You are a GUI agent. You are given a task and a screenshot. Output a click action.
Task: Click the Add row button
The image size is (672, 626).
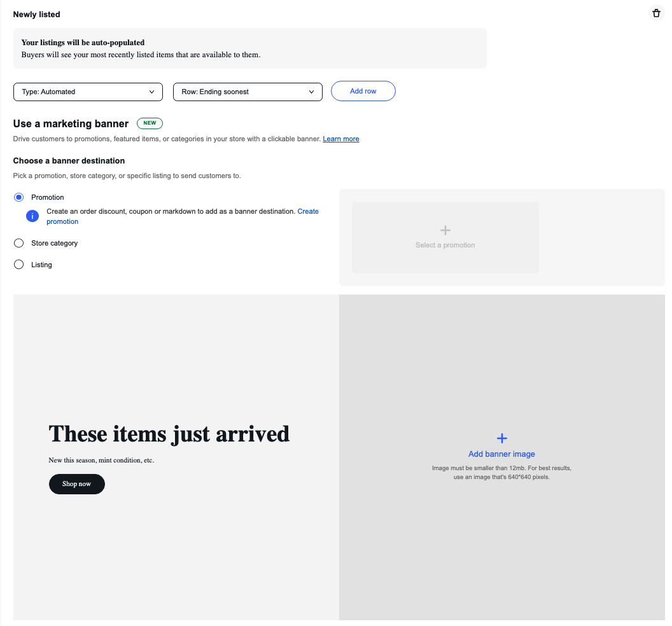(363, 91)
